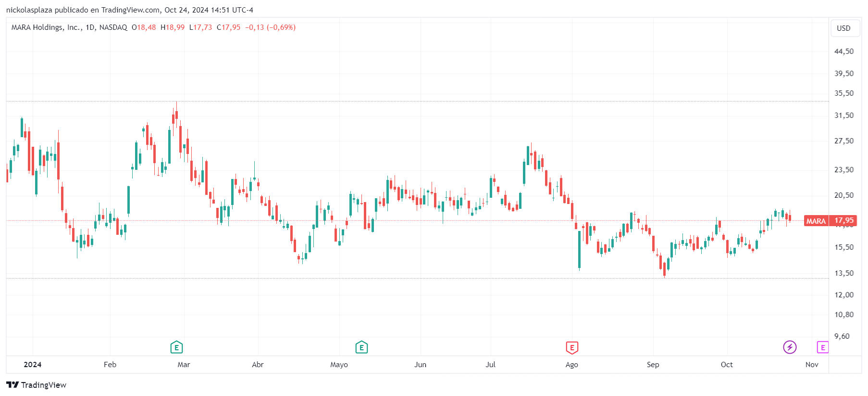Image resolution: width=868 pixels, height=396 pixels.
Task: Click the Abr label on the time axis
Action: [x=258, y=365]
